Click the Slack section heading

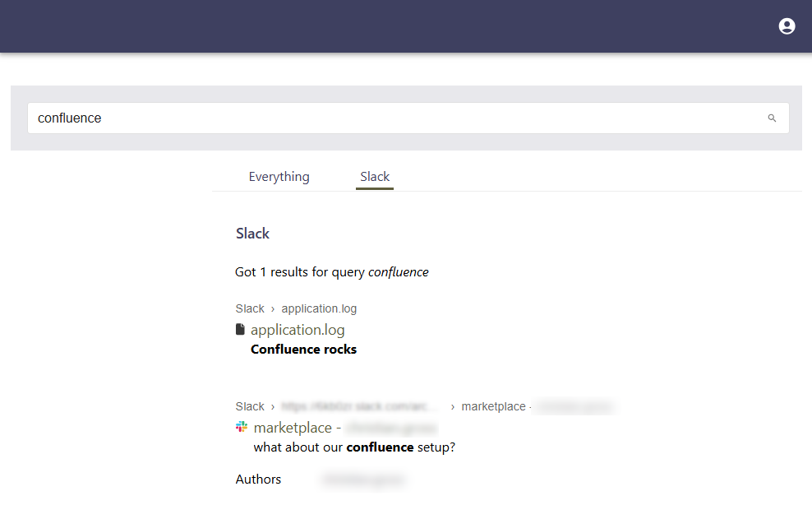pos(252,233)
